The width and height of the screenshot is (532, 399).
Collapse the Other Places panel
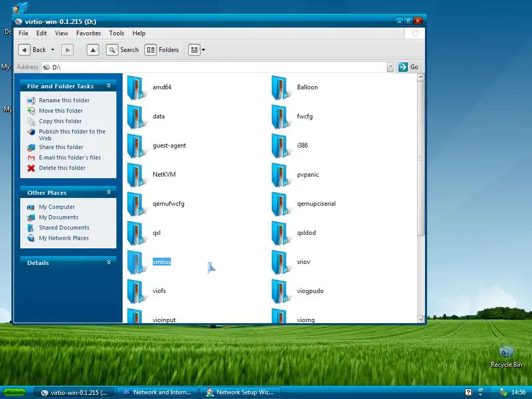click(109, 192)
